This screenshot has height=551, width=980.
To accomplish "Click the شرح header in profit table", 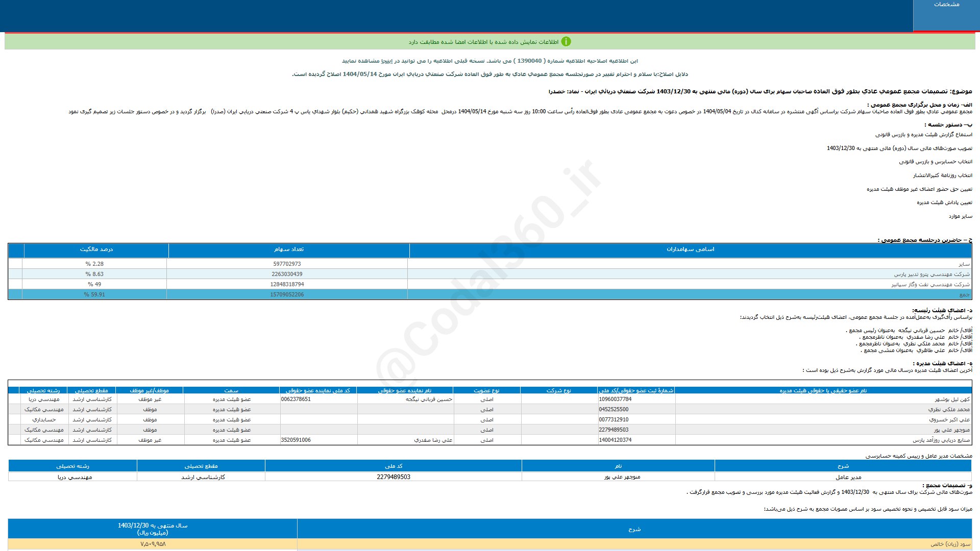I will click(x=634, y=530).
